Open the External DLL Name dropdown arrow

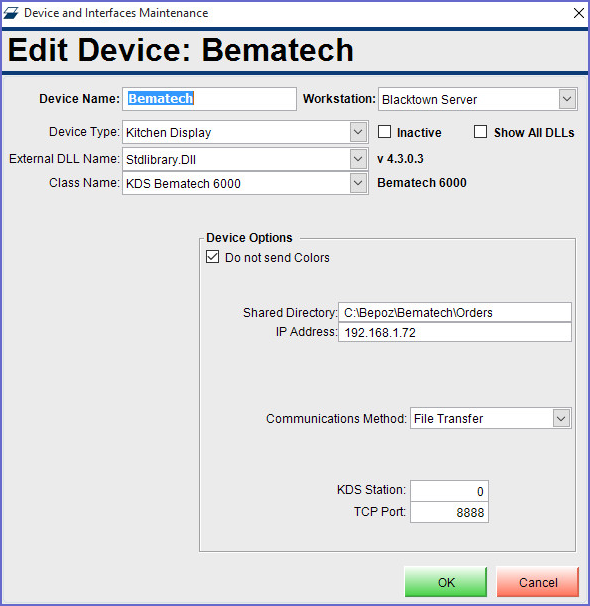[x=358, y=159]
